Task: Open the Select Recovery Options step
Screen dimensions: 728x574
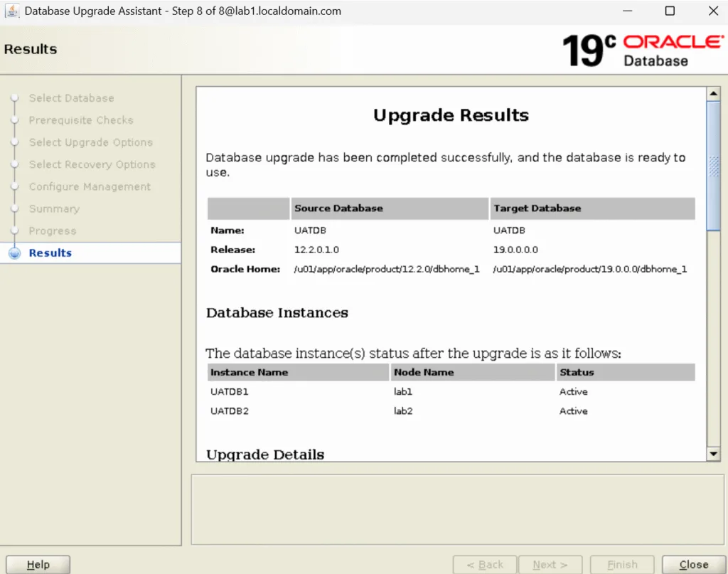Action: pos(15,164)
